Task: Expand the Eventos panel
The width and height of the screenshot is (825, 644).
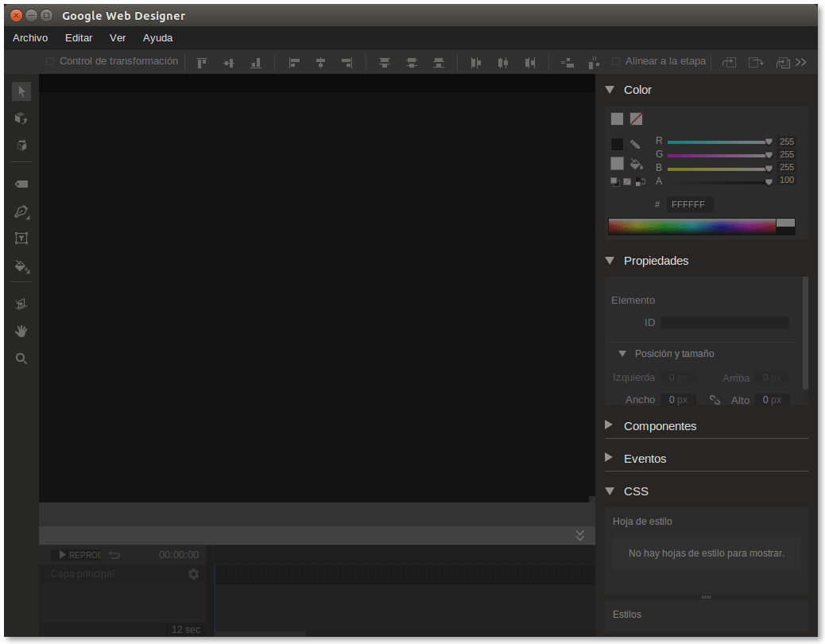Action: coord(610,458)
